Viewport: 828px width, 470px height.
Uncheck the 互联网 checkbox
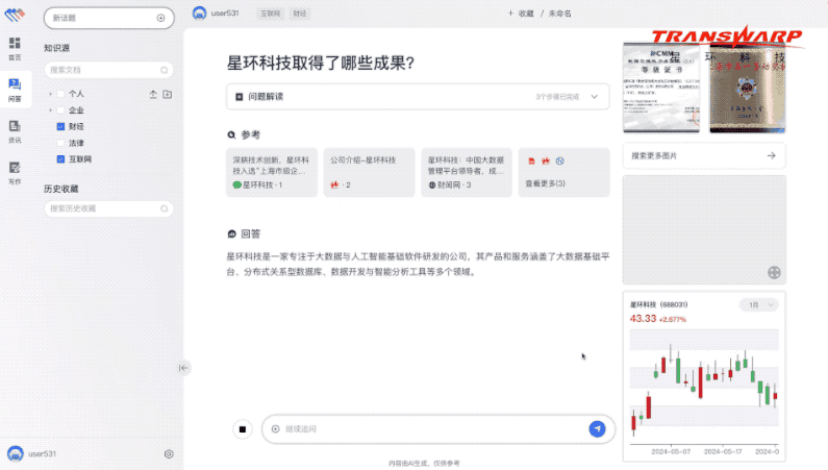coord(61,159)
